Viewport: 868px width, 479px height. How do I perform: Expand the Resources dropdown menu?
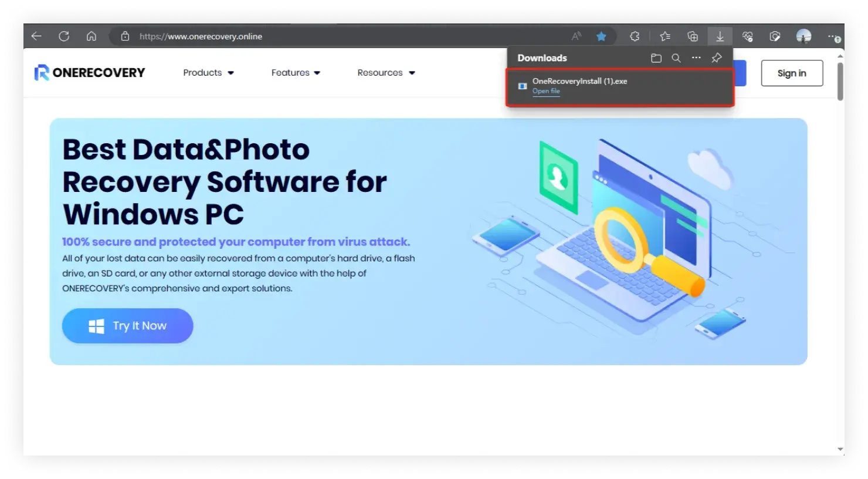pos(386,73)
